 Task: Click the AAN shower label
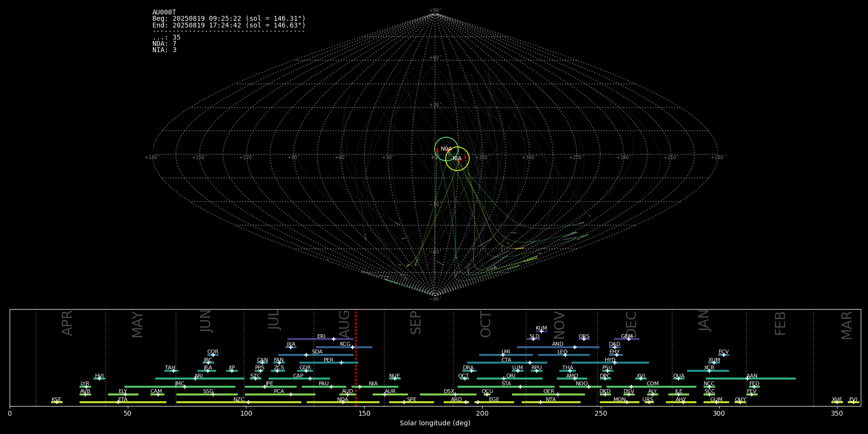(752, 376)
